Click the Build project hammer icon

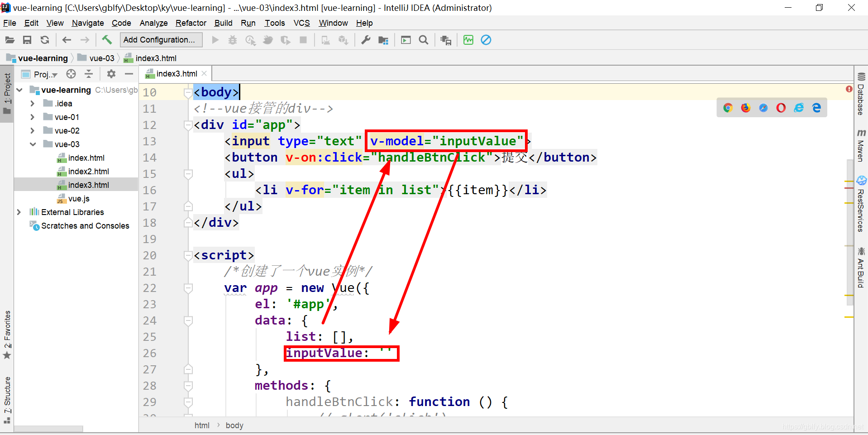point(107,40)
